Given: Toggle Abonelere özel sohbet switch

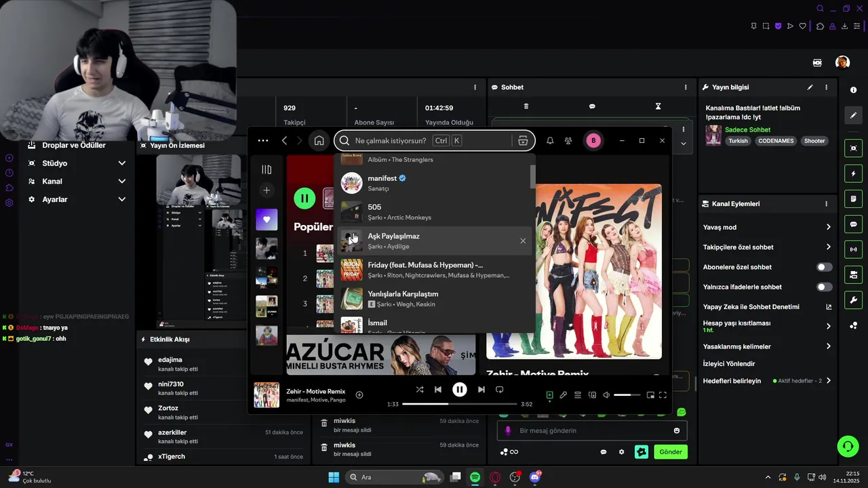Looking at the screenshot, I should (x=824, y=267).
